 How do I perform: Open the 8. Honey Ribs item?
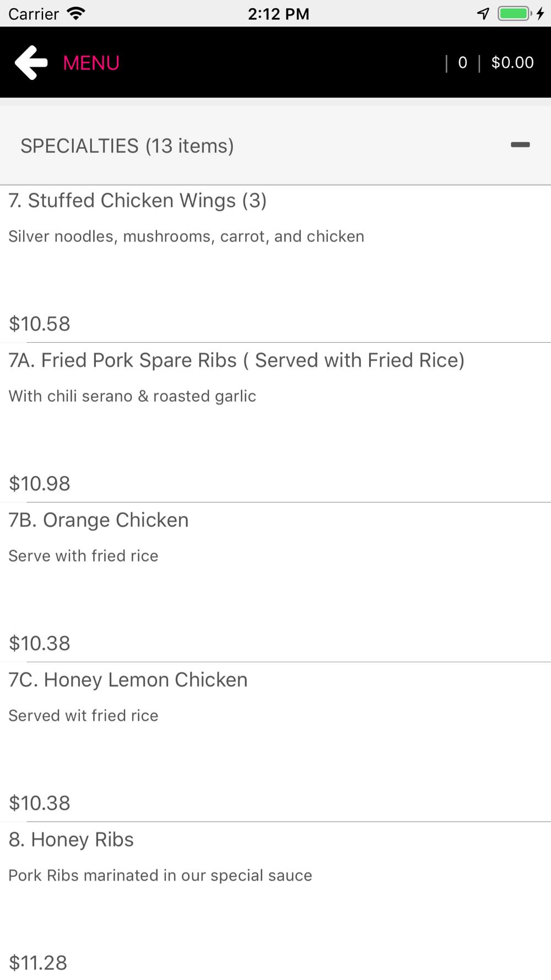click(x=71, y=840)
